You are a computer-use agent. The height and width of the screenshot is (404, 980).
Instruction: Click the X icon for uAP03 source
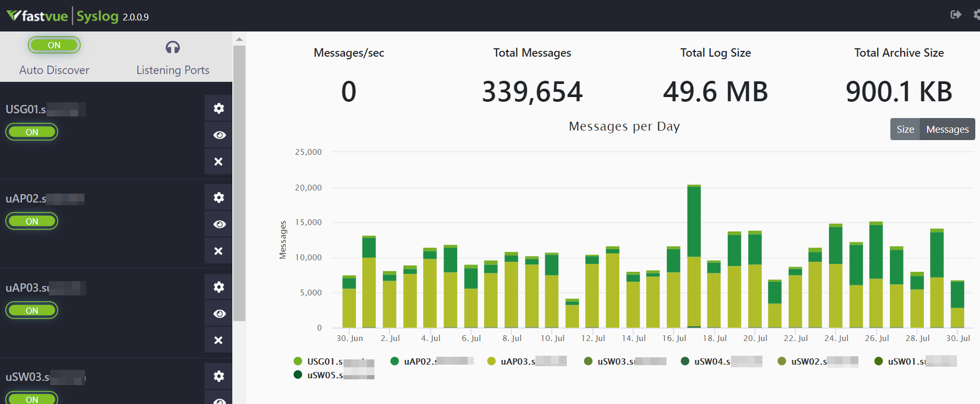point(219,340)
